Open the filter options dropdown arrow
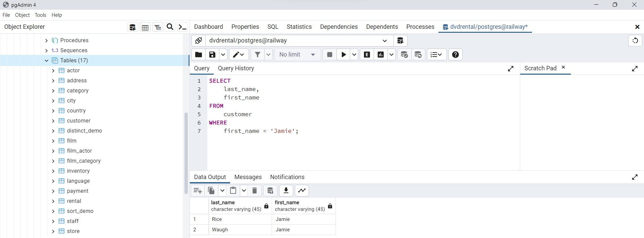 click(x=268, y=55)
